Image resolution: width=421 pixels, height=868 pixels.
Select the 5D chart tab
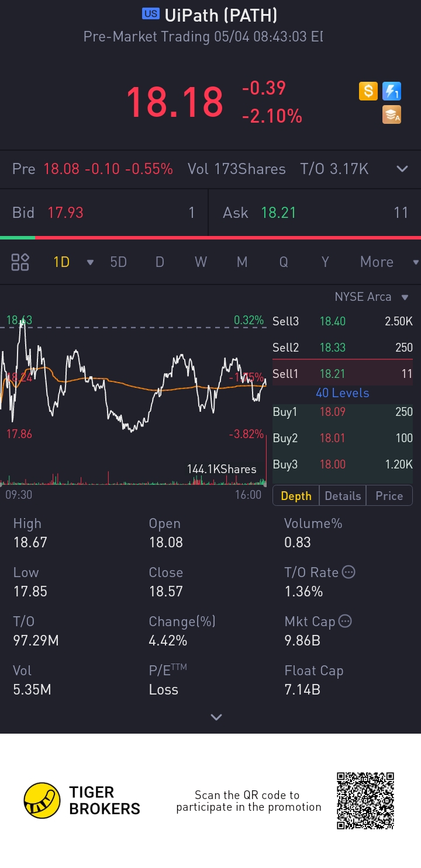[x=119, y=262]
